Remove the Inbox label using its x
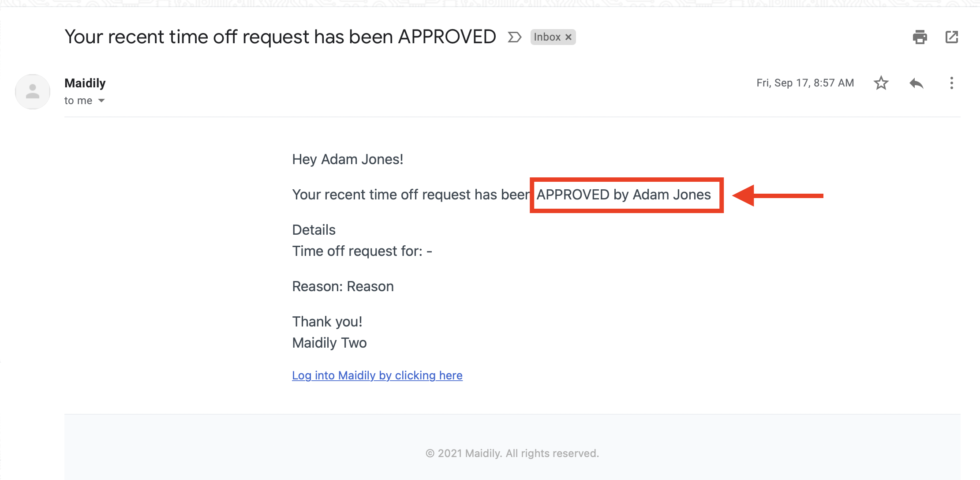This screenshot has width=980, height=480. (569, 37)
